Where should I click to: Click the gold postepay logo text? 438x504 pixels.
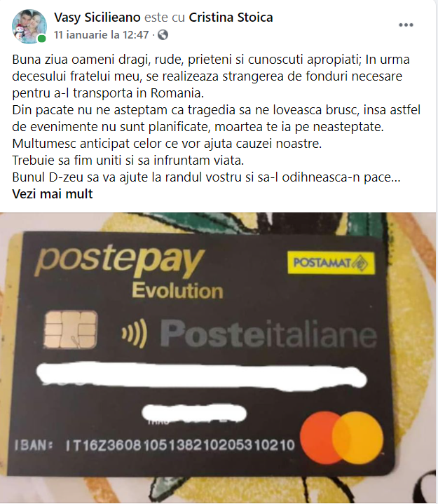pos(120,261)
